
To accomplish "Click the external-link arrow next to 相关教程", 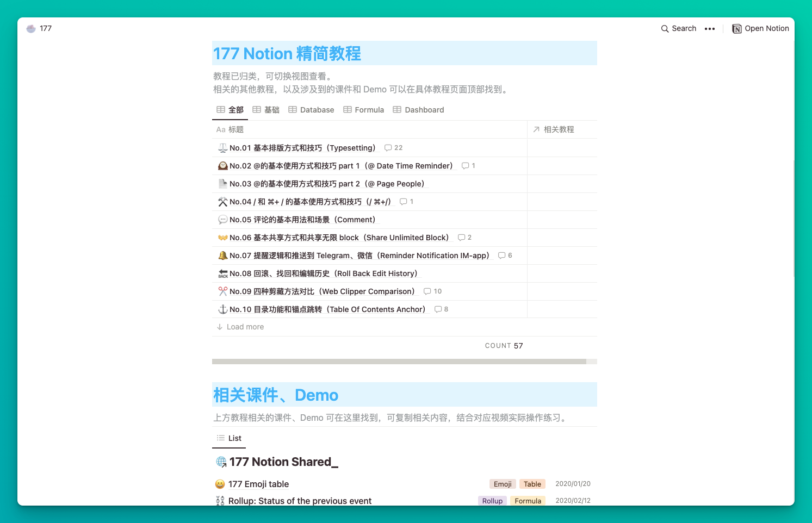I will [x=536, y=129].
